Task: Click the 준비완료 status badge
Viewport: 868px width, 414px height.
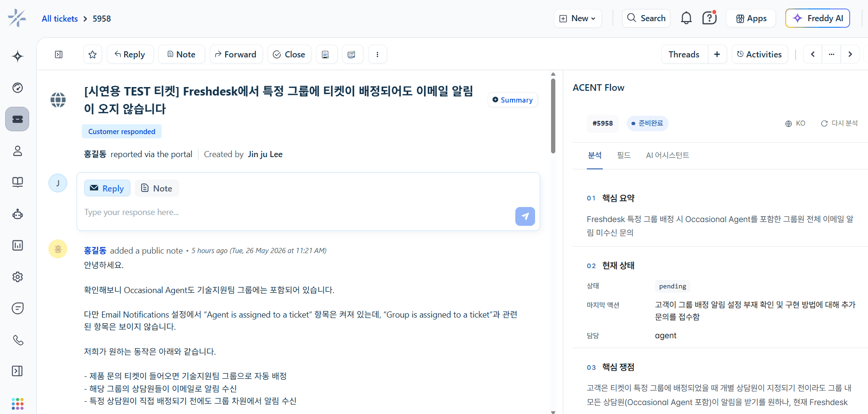Action: tap(647, 123)
